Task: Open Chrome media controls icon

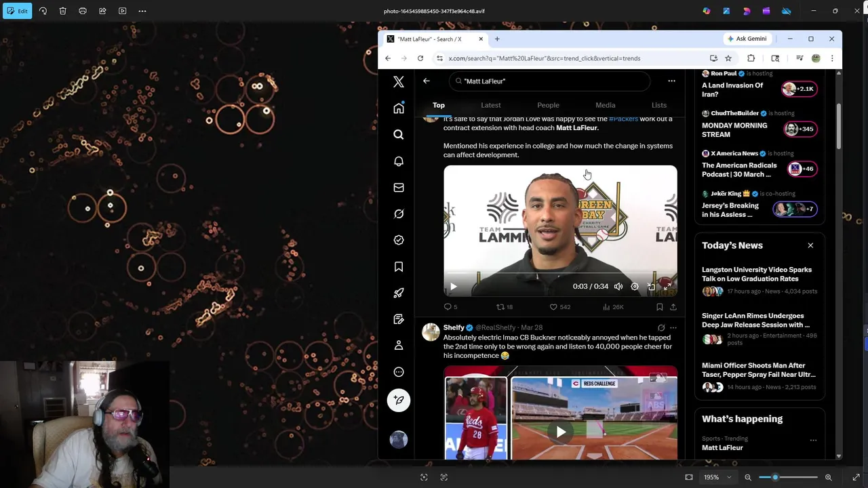Action: 800,58
